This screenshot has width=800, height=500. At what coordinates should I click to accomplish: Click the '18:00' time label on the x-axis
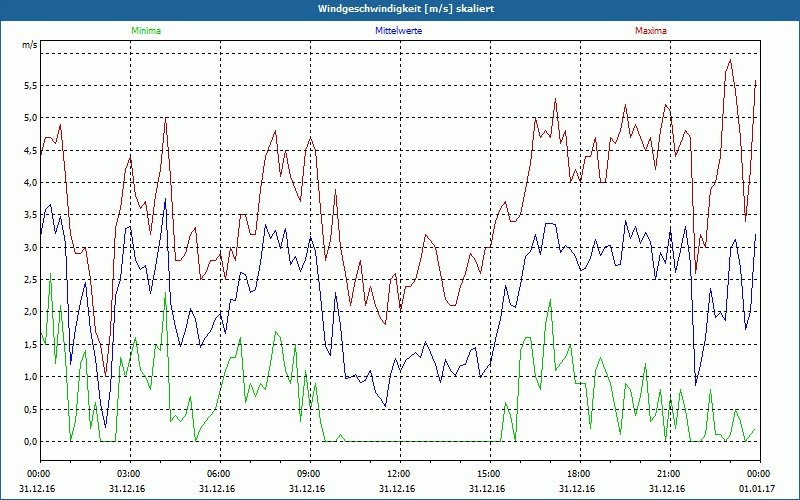pos(579,474)
